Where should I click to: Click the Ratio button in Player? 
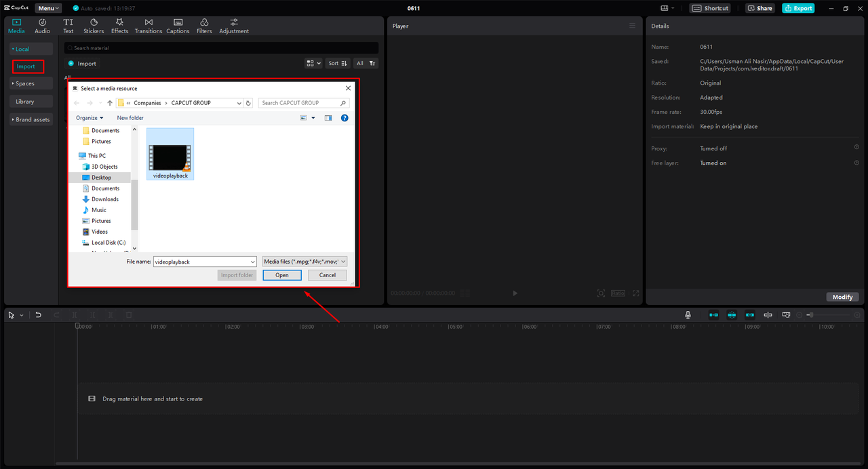[x=618, y=293]
